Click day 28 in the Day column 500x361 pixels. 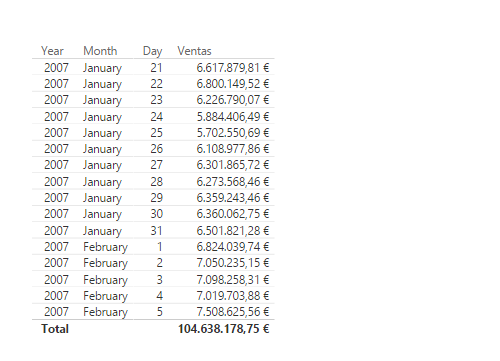click(156, 182)
